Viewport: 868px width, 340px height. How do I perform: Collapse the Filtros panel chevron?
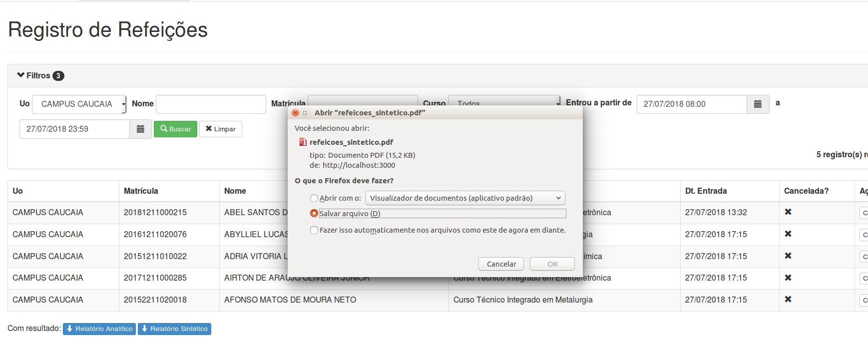pos(20,75)
